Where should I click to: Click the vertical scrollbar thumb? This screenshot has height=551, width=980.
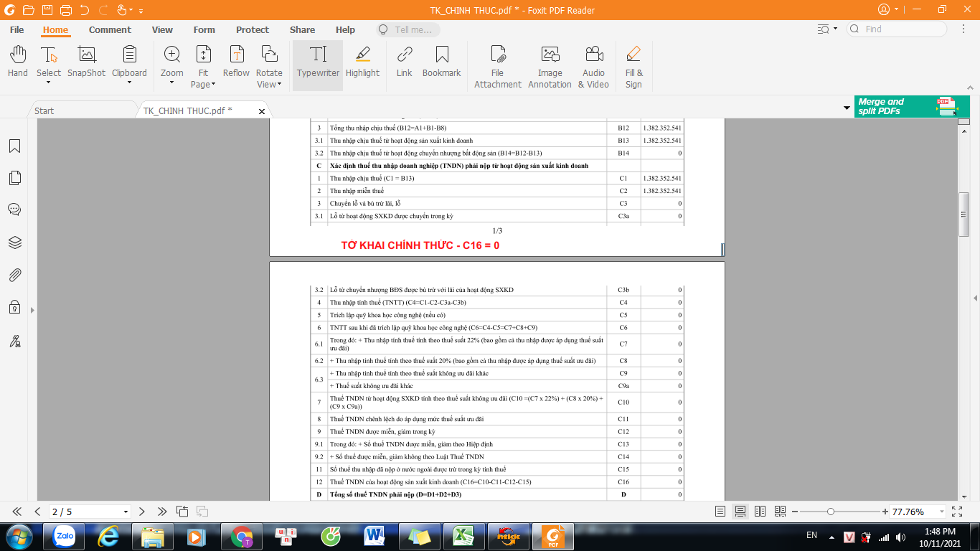pos(964,215)
